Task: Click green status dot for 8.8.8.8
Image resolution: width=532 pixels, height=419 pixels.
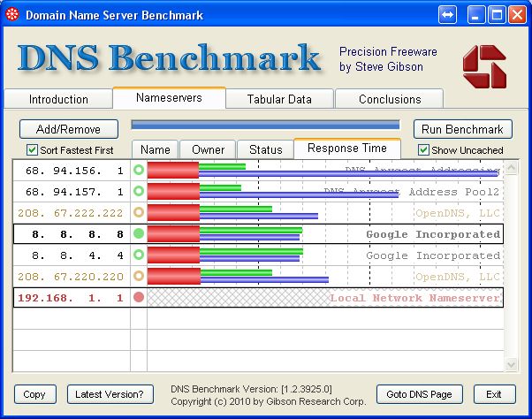Action: 139,233
